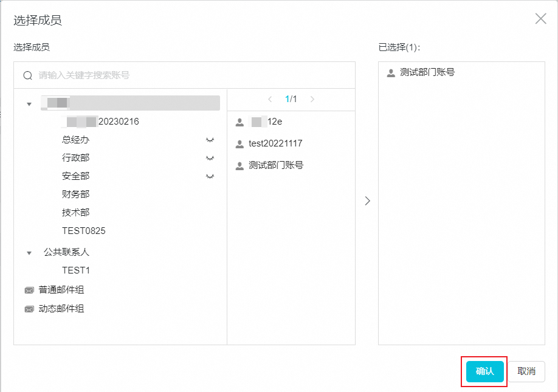This screenshot has height=392, width=558.
Task: Go to next page of members
Action: click(x=312, y=99)
